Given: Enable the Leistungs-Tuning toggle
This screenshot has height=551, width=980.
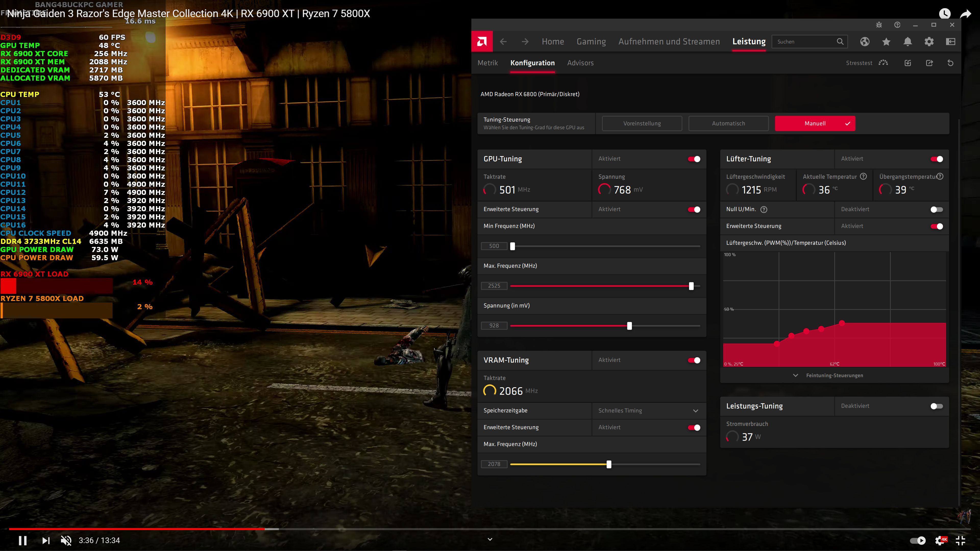Looking at the screenshot, I should click(x=937, y=406).
